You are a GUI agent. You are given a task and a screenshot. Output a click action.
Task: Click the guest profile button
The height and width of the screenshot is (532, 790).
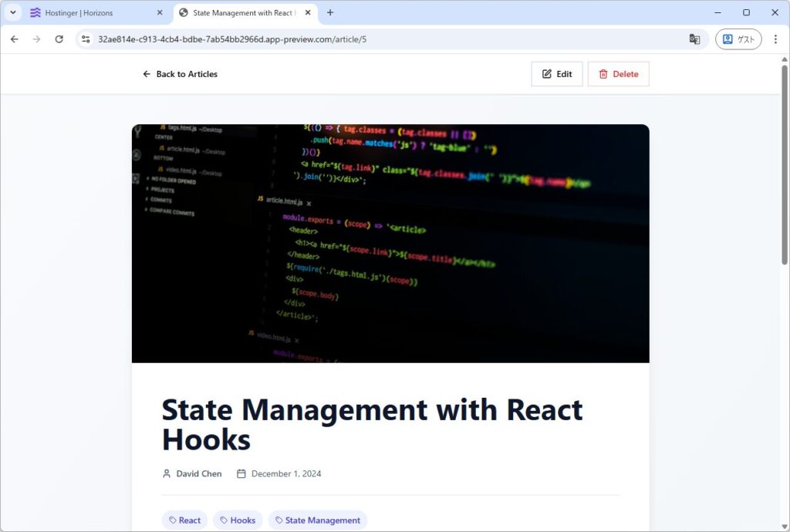738,39
